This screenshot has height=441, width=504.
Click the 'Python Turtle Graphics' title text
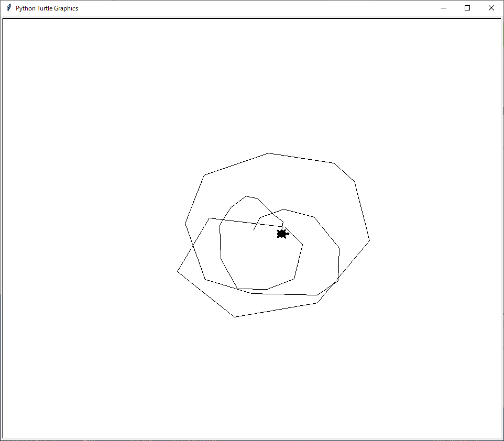47,8
